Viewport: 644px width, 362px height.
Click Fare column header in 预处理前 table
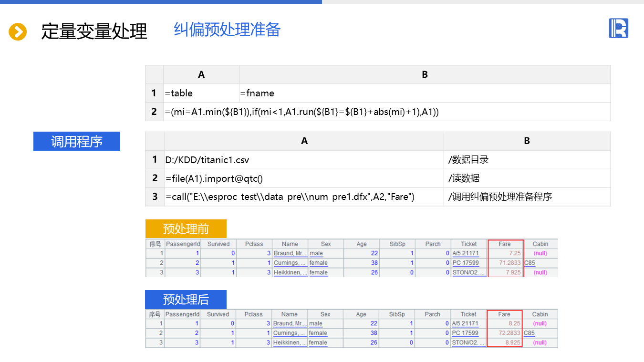coord(505,244)
